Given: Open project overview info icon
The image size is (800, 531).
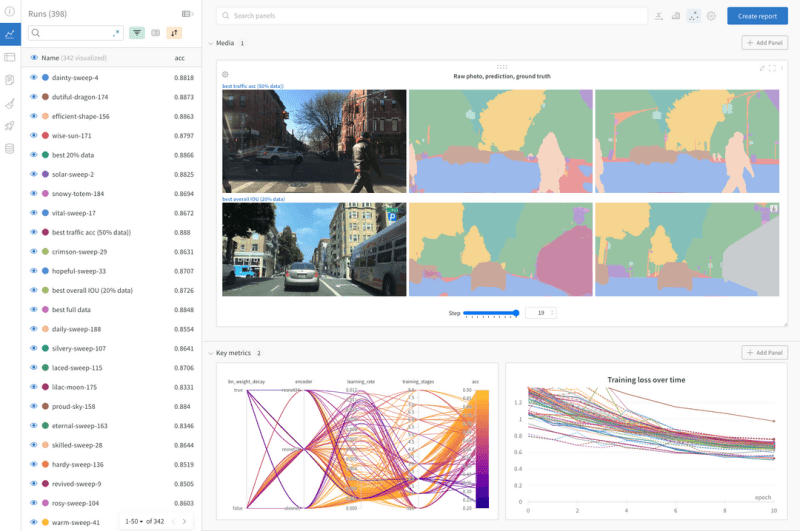Looking at the screenshot, I should click(x=10, y=12).
